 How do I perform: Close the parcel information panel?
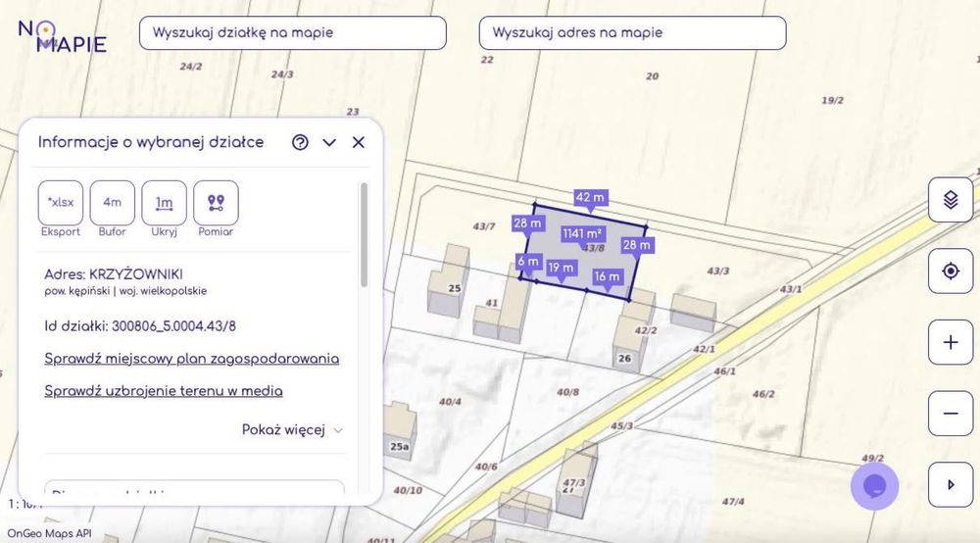coord(358,142)
